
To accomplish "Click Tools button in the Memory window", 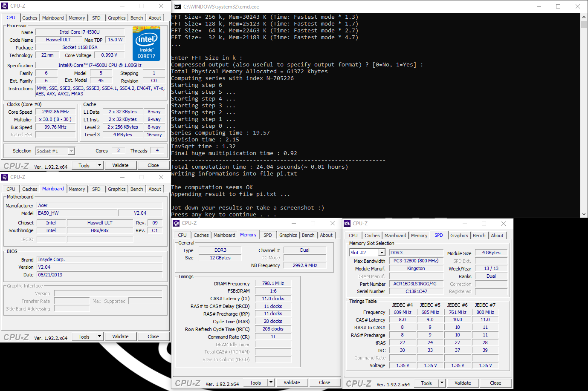I will click(255, 382).
